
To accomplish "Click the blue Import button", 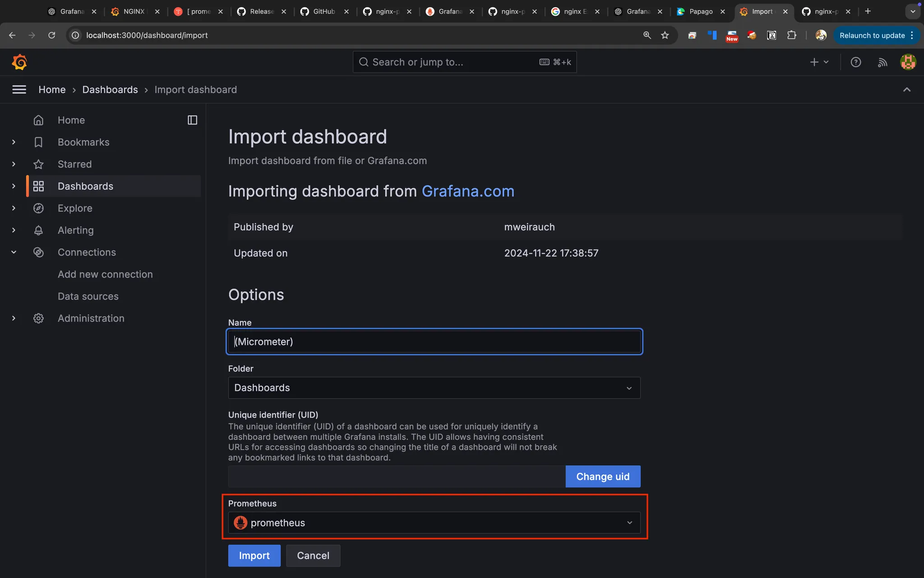I will (x=254, y=555).
